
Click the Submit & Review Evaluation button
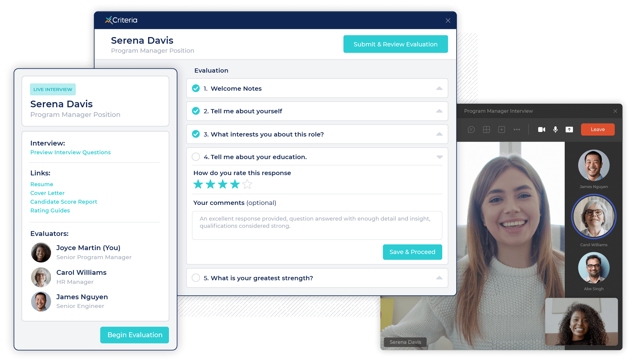(x=395, y=44)
